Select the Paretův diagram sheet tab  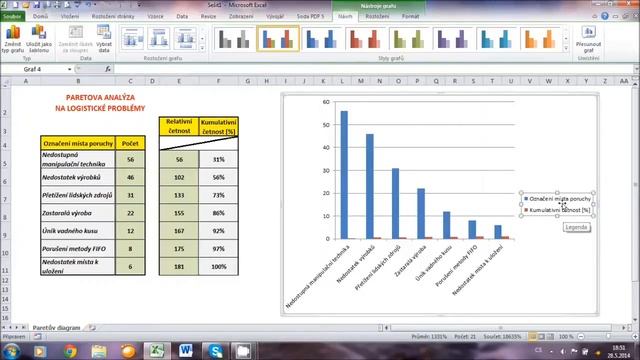pyautogui.click(x=56, y=327)
